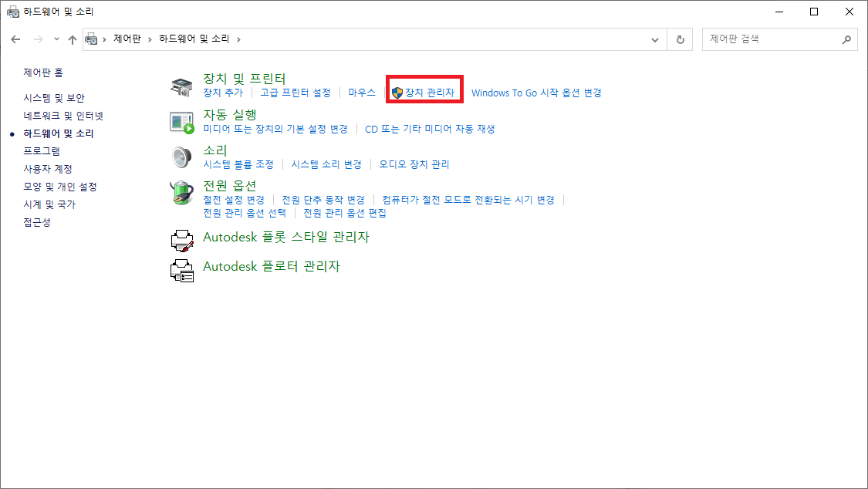This screenshot has width=868, height=489.
Task: Select 하드웨어 및 소리 in the sidebar
Action: click(58, 133)
